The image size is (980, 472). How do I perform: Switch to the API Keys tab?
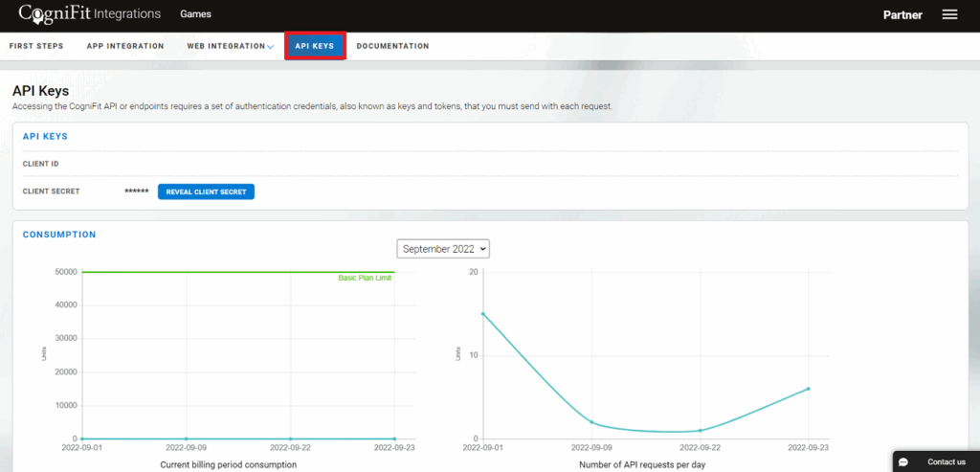coord(315,46)
